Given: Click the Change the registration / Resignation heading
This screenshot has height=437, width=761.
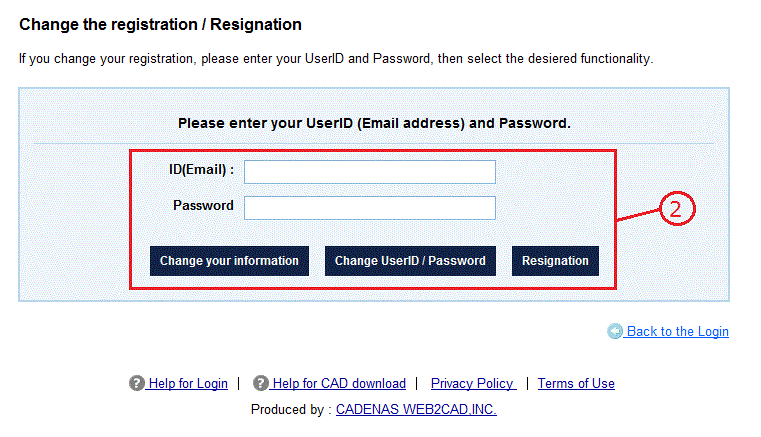Looking at the screenshot, I should tap(160, 24).
